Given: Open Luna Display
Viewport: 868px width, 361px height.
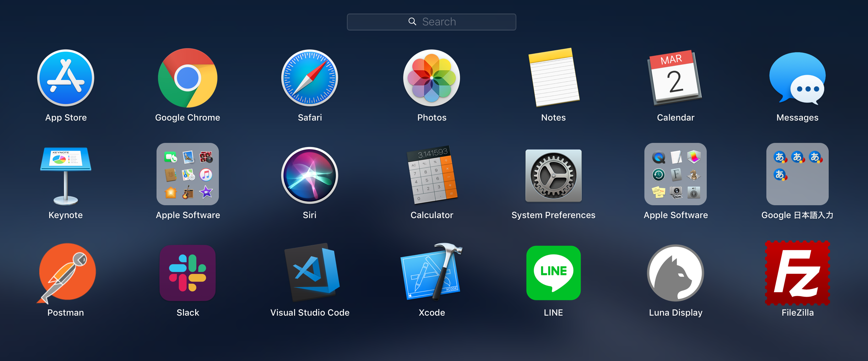Looking at the screenshot, I should click(x=676, y=273).
